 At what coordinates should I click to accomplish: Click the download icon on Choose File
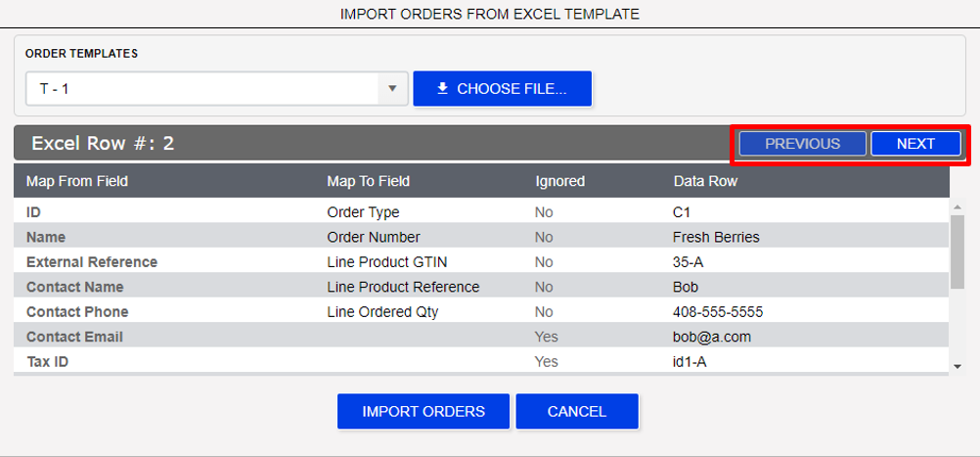(x=442, y=89)
